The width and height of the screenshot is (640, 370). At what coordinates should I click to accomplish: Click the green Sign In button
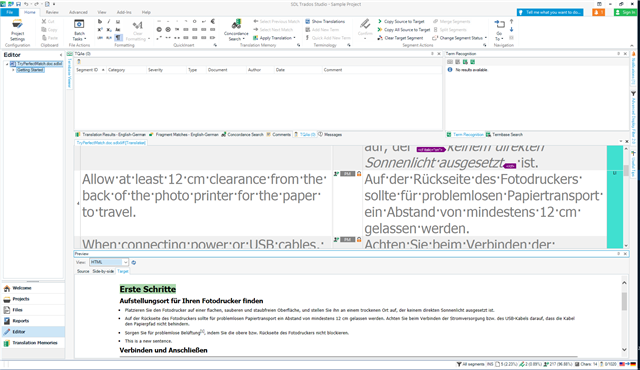pyautogui.click(x=625, y=12)
